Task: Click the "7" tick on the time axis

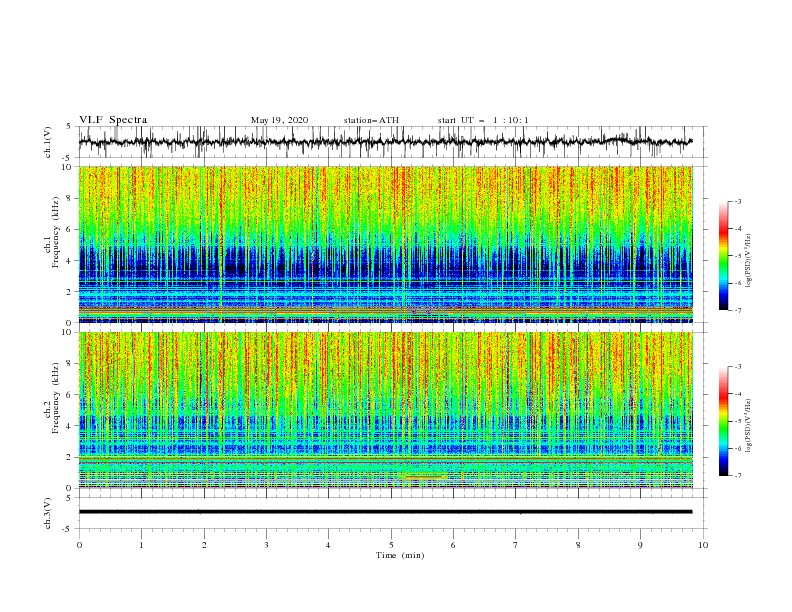Action: click(516, 545)
